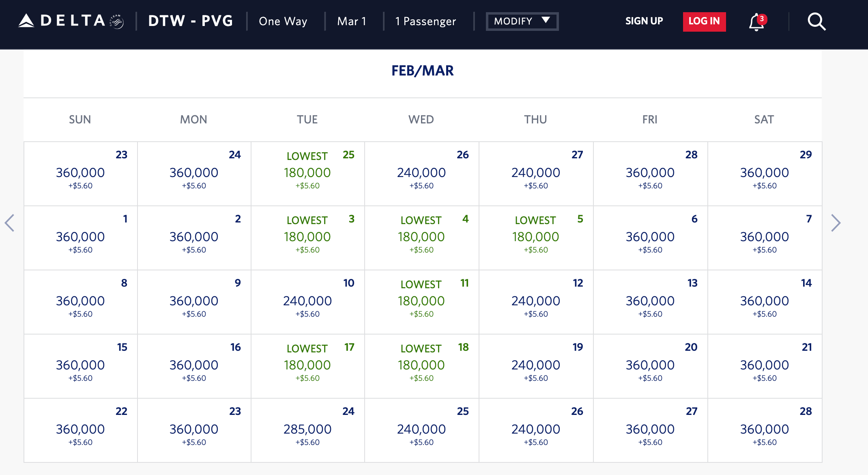
Task: Expand the Modify search dropdown
Action: (522, 21)
